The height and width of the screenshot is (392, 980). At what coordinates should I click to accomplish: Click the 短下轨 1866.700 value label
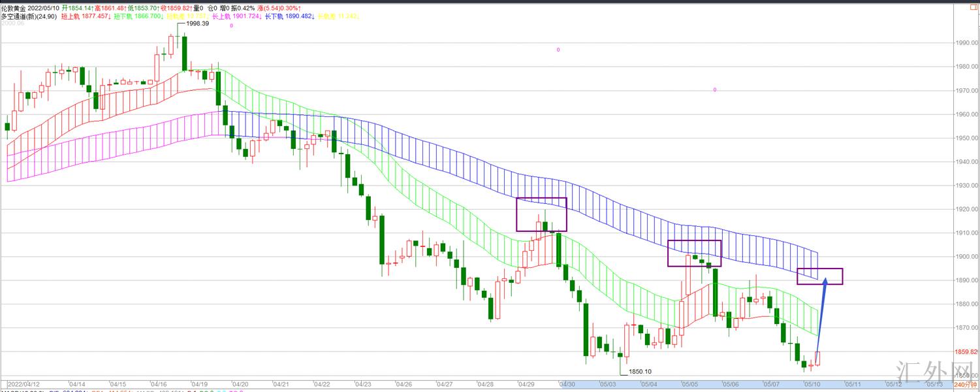(x=137, y=16)
